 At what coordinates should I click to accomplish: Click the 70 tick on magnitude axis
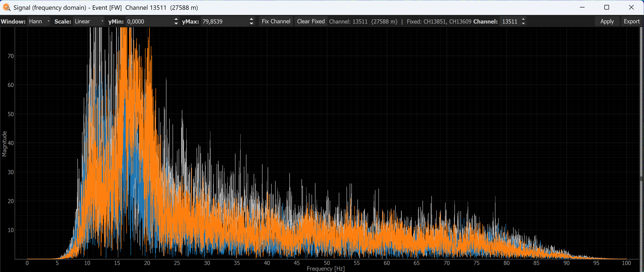point(11,56)
